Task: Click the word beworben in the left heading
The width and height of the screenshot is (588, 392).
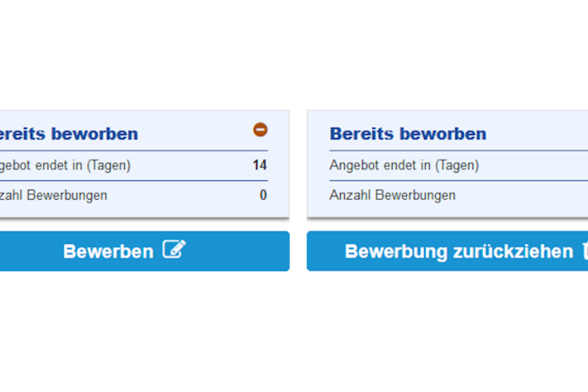Action: click(94, 134)
